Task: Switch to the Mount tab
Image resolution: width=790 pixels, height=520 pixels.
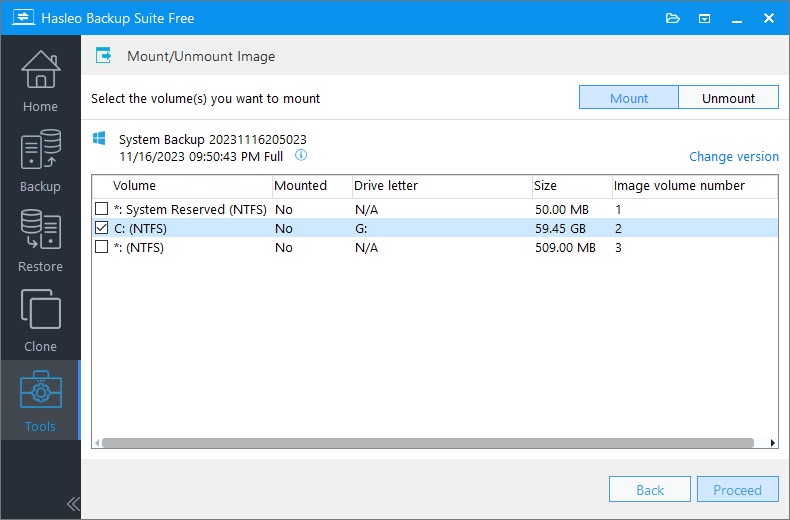Action: [629, 98]
